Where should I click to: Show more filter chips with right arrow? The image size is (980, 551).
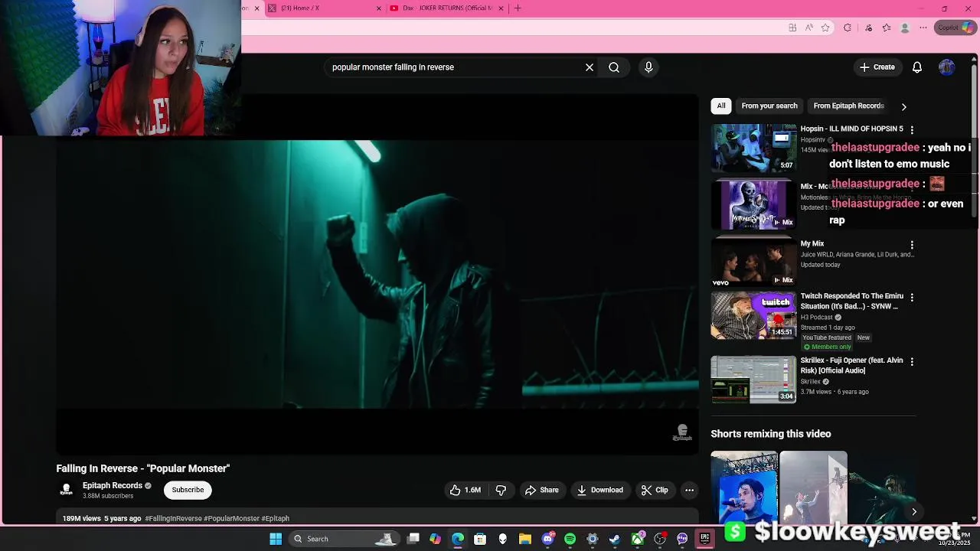coord(903,106)
